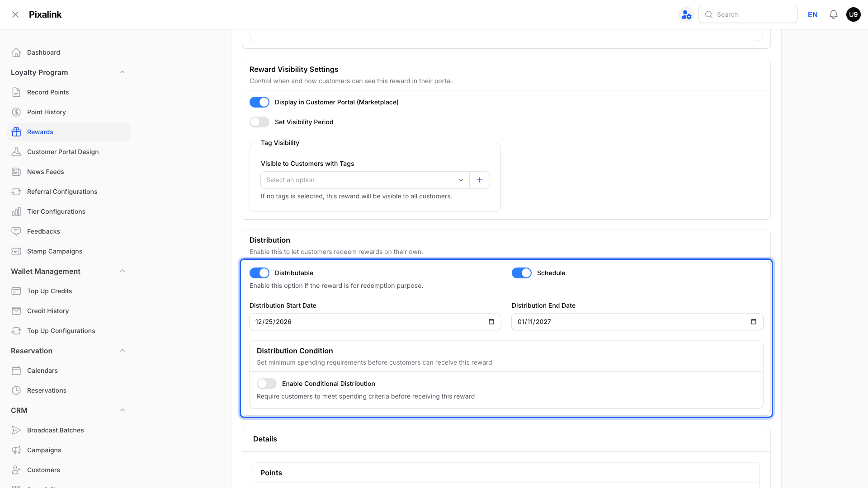Collapse the CRM section
The height and width of the screenshot is (488, 868).
point(123,410)
